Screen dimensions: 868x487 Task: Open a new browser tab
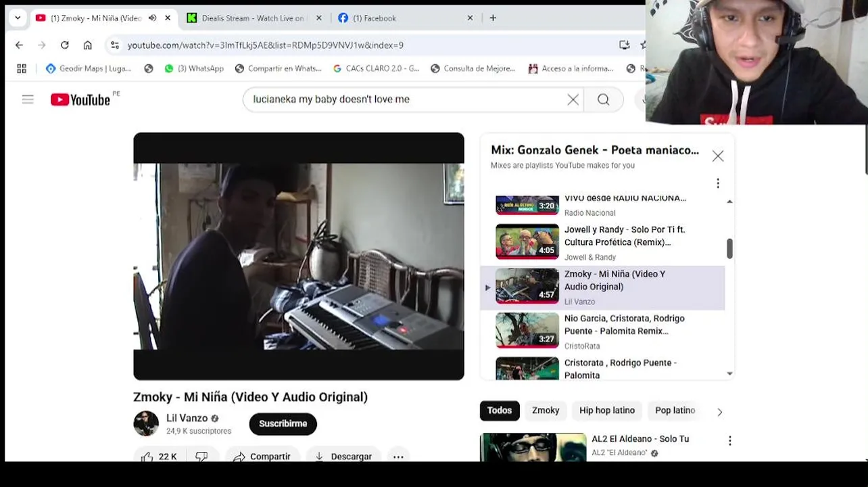coord(493,18)
